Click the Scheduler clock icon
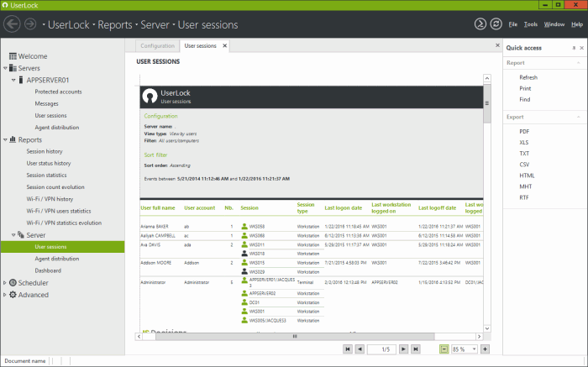Screen dimensions: 588x367 click(13, 283)
